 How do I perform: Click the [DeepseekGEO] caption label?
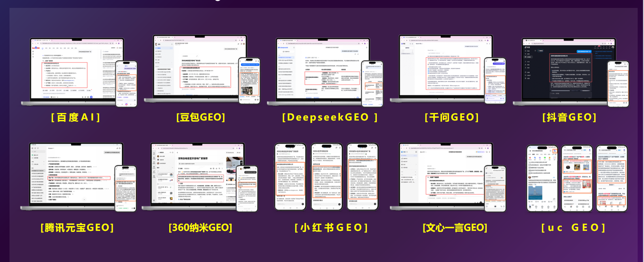click(x=330, y=117)
